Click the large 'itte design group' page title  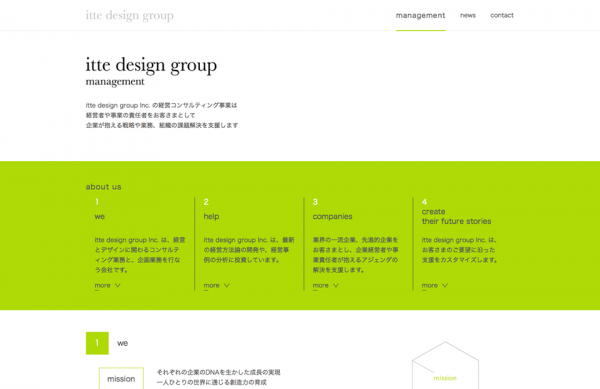tap(151, 65)
